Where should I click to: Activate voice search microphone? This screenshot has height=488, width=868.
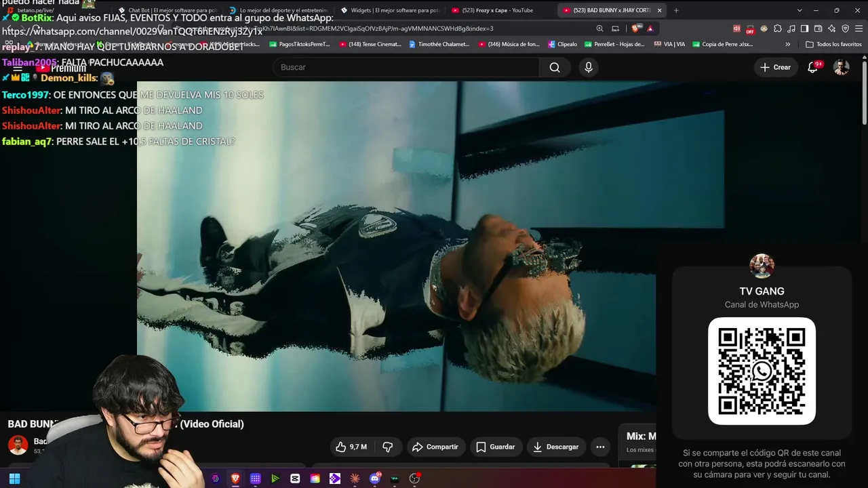click(x=589, y=67)
